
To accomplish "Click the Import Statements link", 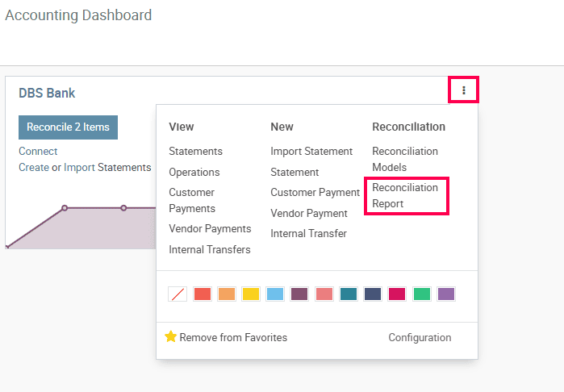I will point(107,167).
